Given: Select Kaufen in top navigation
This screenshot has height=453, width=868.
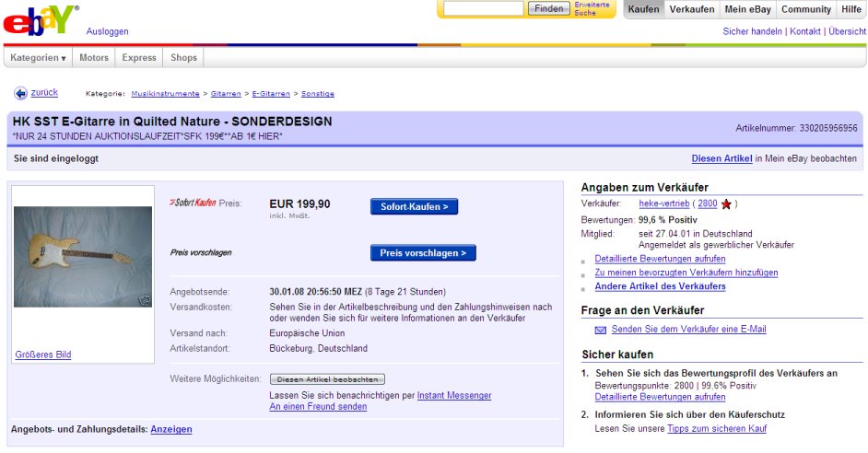Looking at the screenshot, I should pos(643,9).
